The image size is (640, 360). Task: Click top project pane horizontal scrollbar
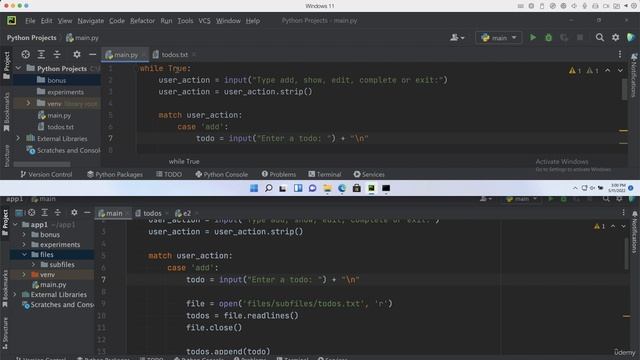pyautogui.click(x=42, y=164)
